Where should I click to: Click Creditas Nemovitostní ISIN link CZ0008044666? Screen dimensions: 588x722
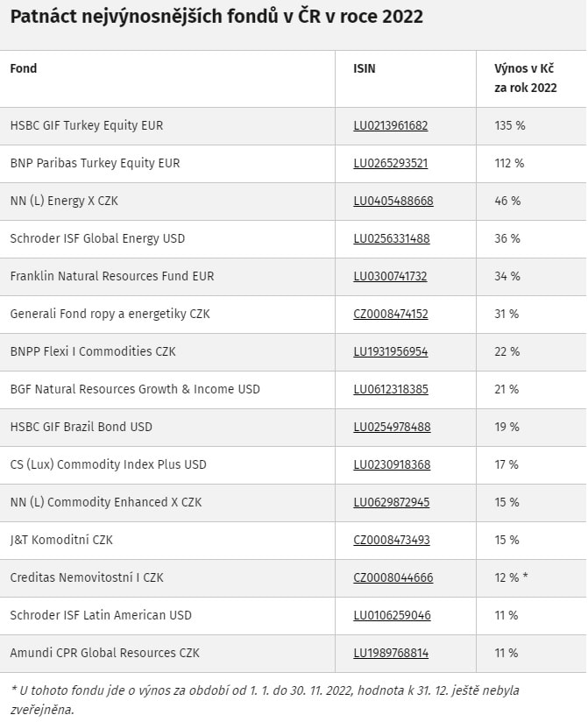coord(393,578)
